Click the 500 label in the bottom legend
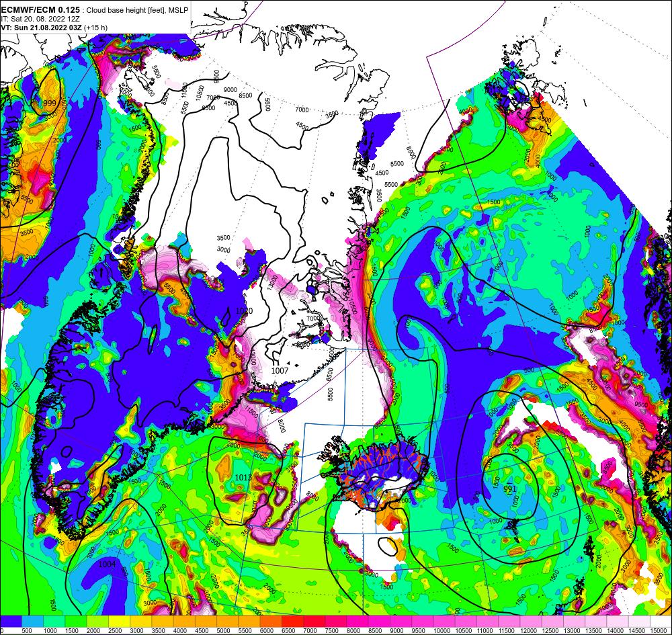The width and height of the screenshot is (672, 635). [x=27, y=631]
